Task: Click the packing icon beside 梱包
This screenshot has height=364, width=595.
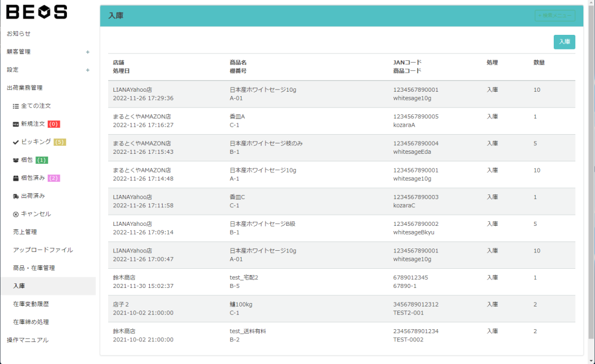Action: pyautogui.click(x=16, y=160)
